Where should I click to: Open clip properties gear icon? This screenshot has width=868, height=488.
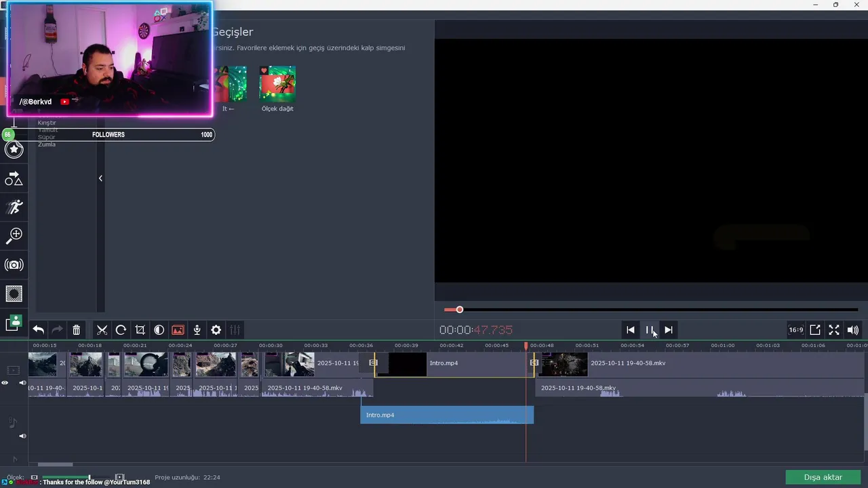[x=216, y=330]
